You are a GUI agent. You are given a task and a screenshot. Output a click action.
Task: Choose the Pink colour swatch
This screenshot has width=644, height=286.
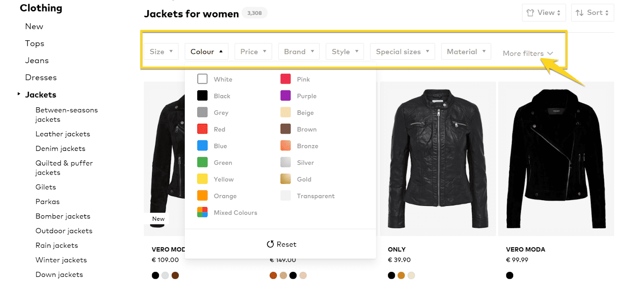click(x=286, y=79)
